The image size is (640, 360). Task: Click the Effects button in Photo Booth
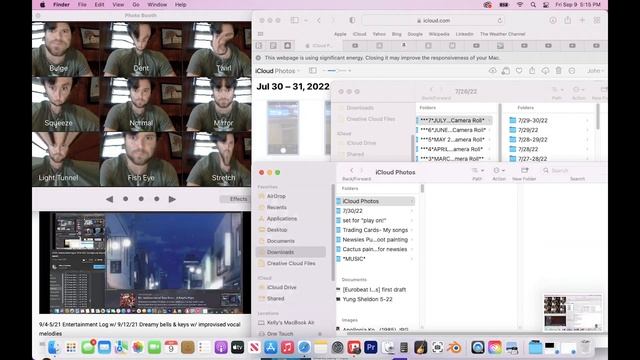[x=238, y=199]
